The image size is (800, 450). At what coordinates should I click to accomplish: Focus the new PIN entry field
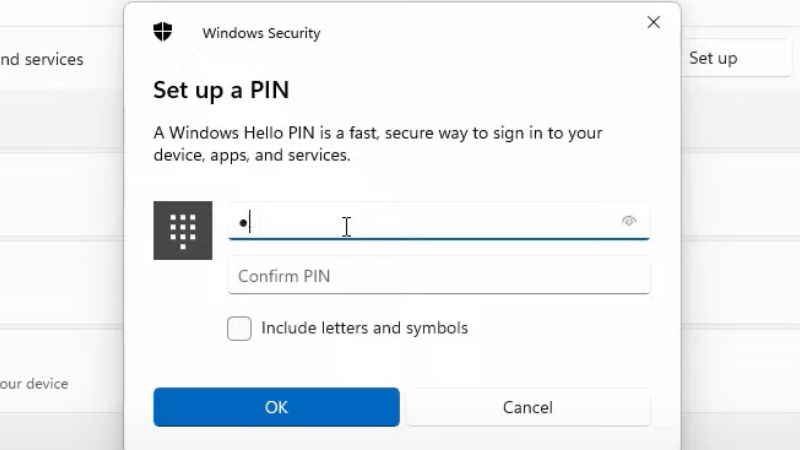coord(439,221)
